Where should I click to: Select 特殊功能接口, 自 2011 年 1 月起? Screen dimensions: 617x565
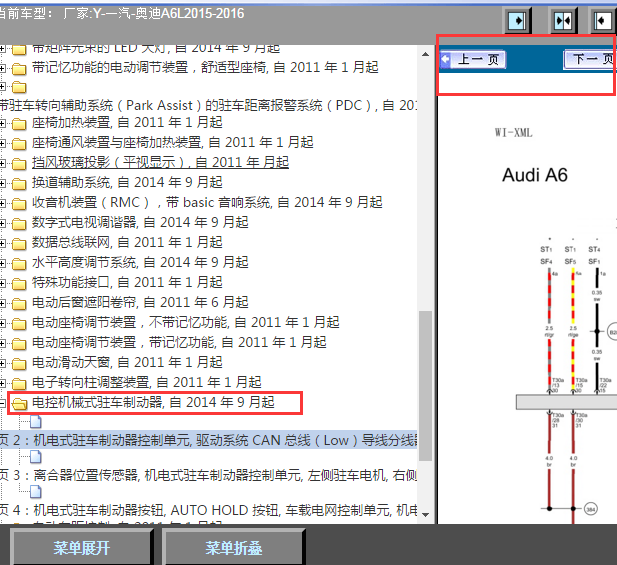tap(127, 282)
